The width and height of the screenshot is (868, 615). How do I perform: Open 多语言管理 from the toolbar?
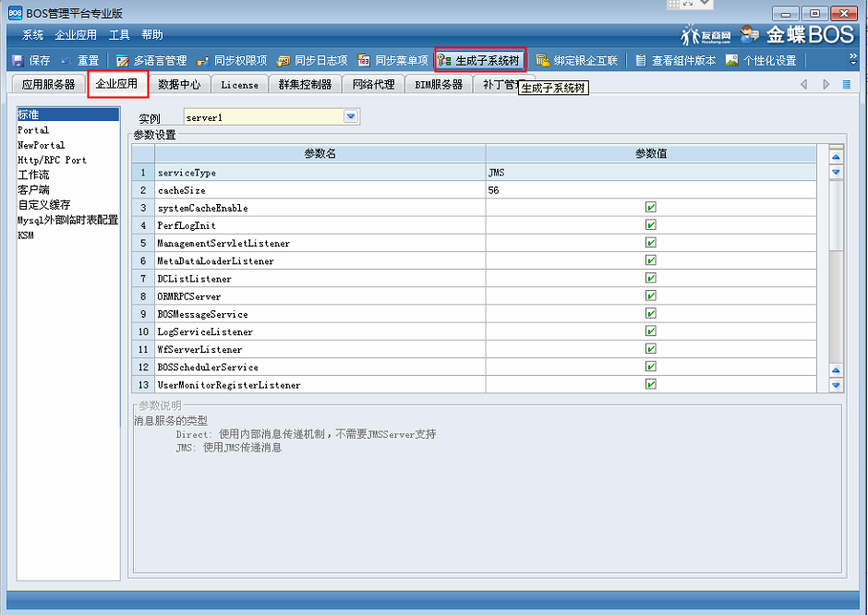[x=151, y=60]
